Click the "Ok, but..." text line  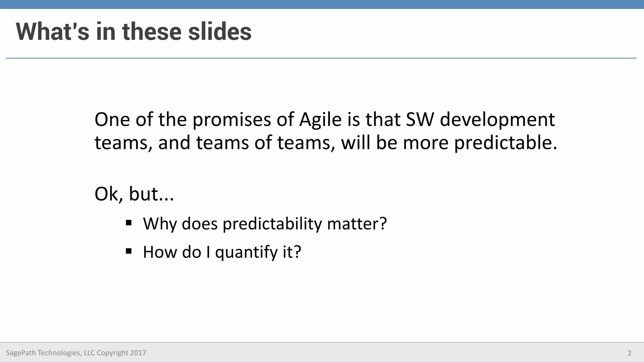coord(134,194)
